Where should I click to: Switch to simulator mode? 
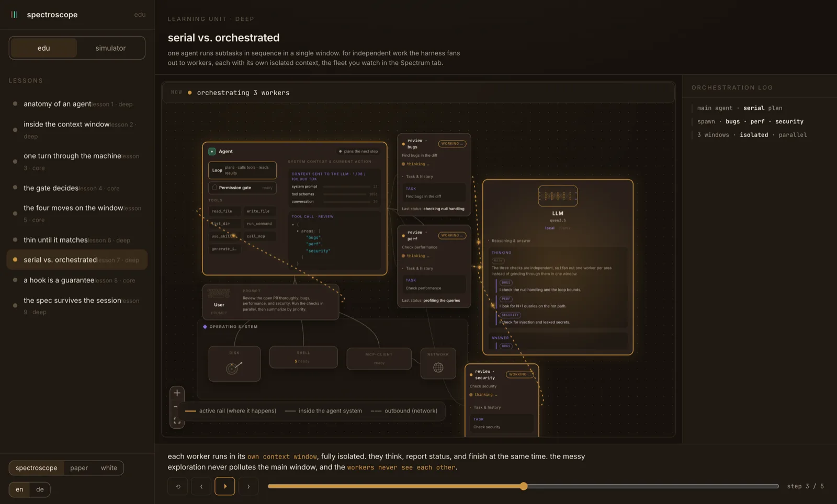pyautogui.click(x=110, y=48)
